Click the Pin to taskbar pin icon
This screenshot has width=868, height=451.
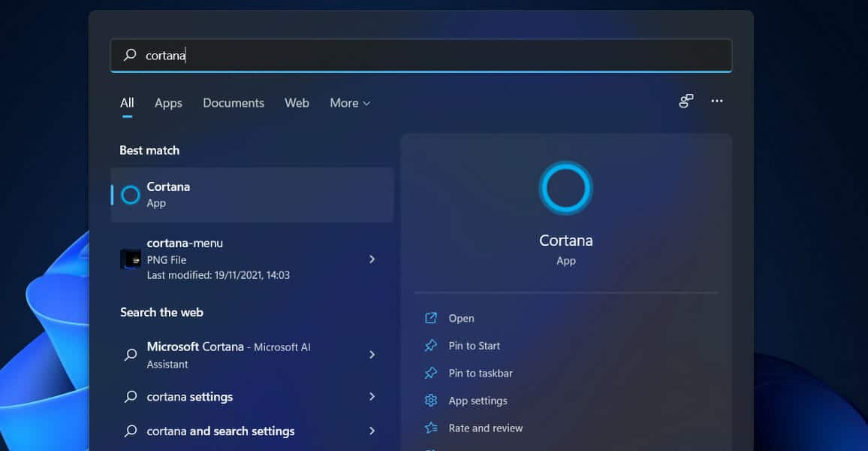pyautogui.click(x=432, y=373)
